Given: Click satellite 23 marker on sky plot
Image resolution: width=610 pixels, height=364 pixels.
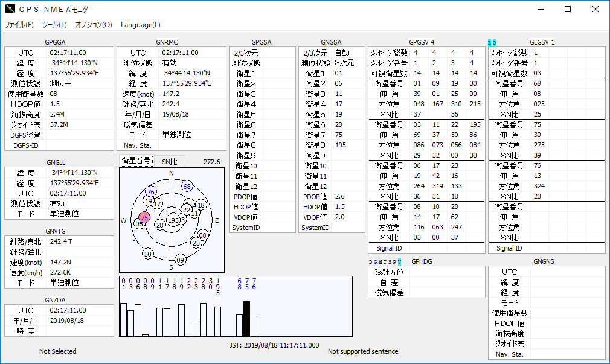Looking at the screenshot, I should click(196, 243).
